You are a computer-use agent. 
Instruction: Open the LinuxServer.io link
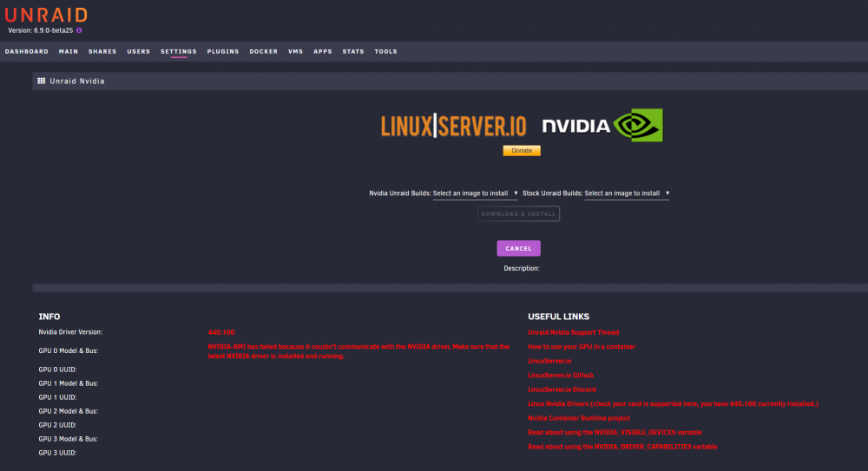(549, 361)
